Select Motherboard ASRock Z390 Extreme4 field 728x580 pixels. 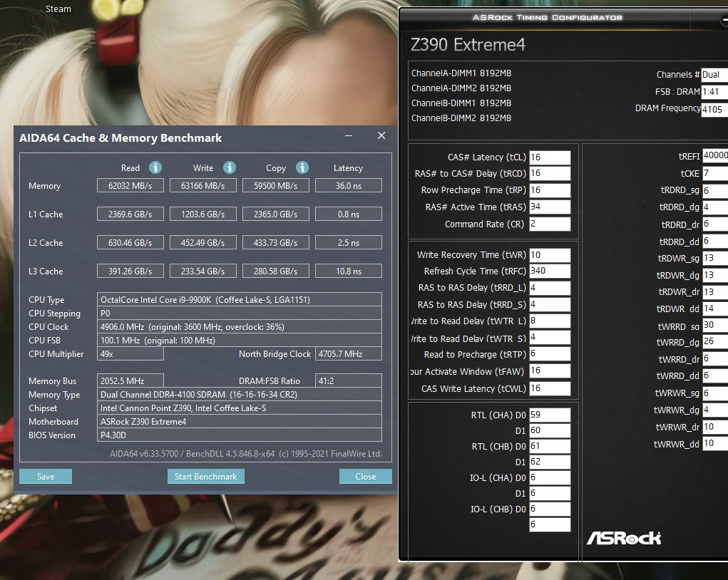tap(240, 421)
